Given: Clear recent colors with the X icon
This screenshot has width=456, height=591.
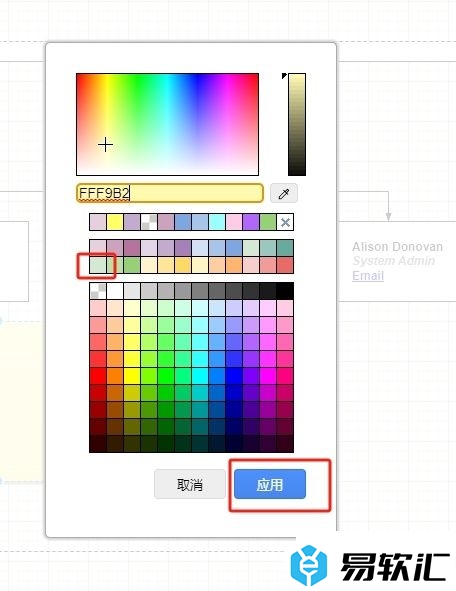Looking at the screenshot, I should 285,222.
